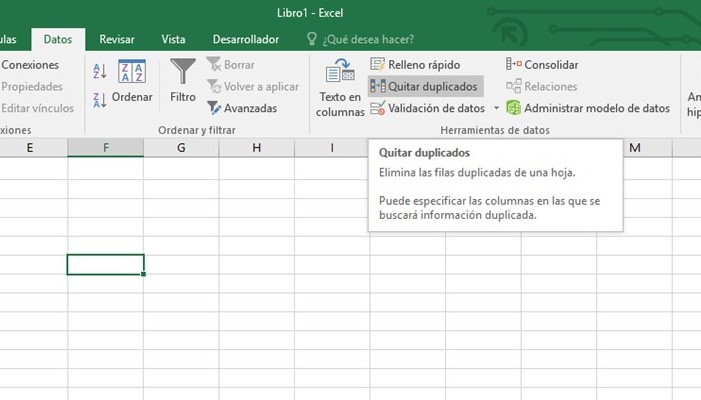Click Quitar duplicados button
701x400 pixels.
tap(425, 86)
